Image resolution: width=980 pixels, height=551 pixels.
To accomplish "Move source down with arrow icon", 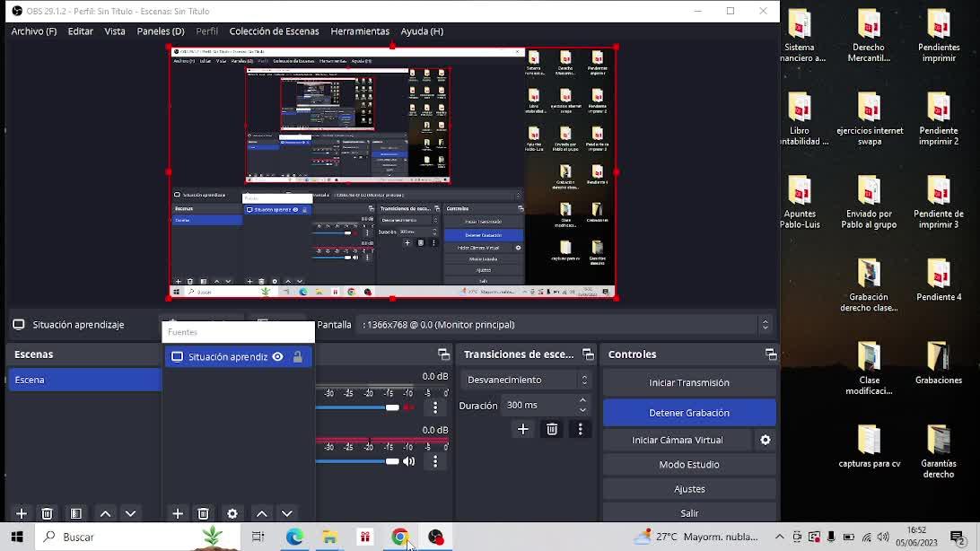I will click(x=287, y=513).
